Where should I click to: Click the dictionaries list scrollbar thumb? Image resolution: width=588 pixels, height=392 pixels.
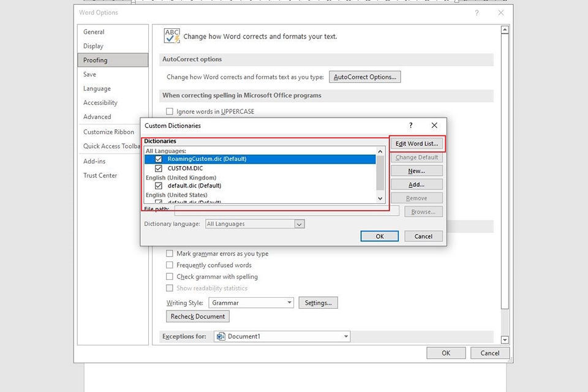380,173
